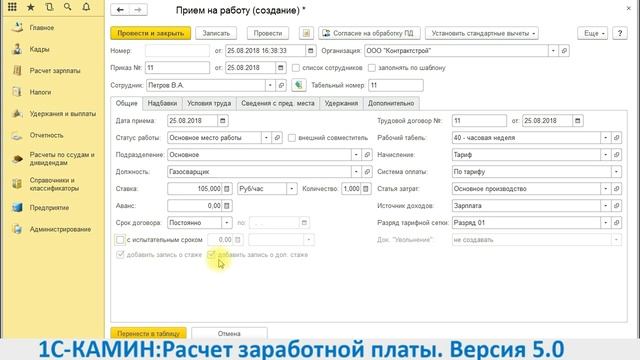This screenshot has height=360, width=640.
Task: Expand Система оплаты dropdown
Action: pos(616,172)
